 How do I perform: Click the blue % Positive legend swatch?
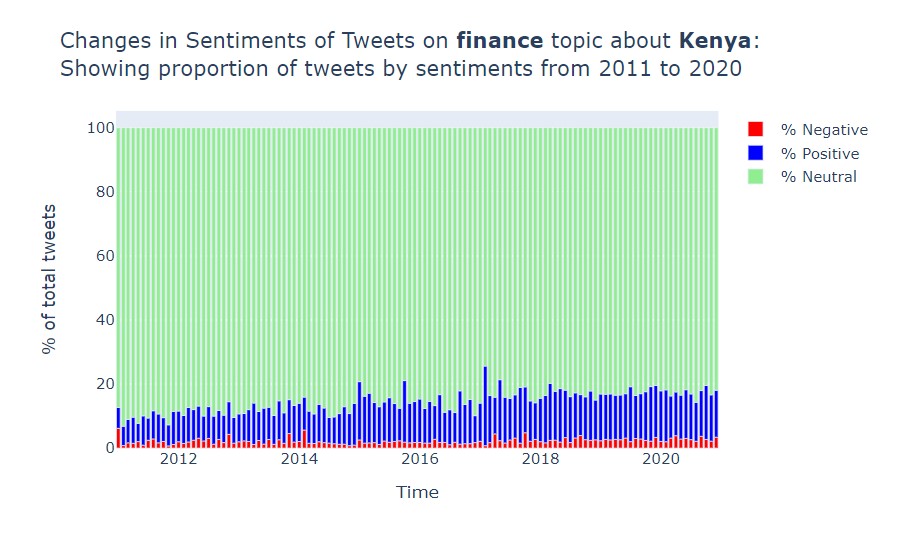pyautogui.click(x=755, y=154)
